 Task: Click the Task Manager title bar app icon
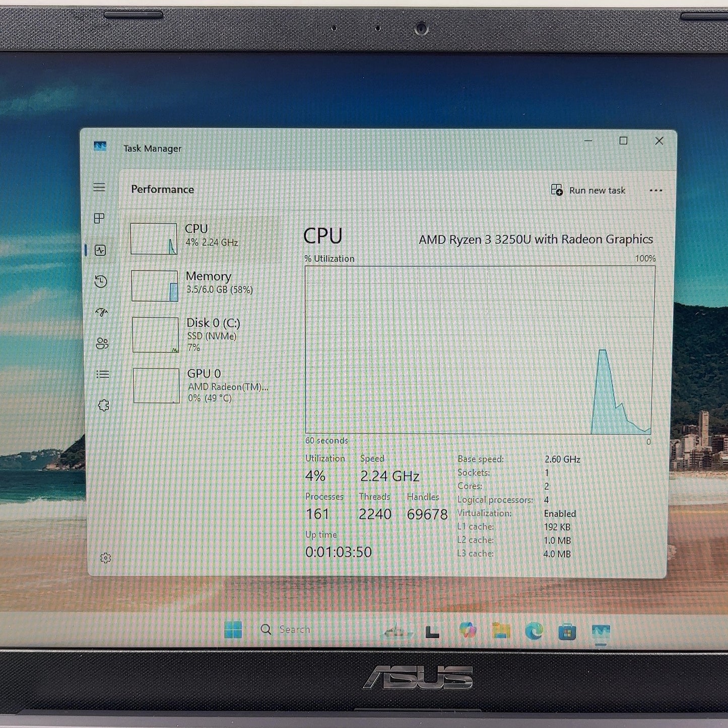point(100,147)
